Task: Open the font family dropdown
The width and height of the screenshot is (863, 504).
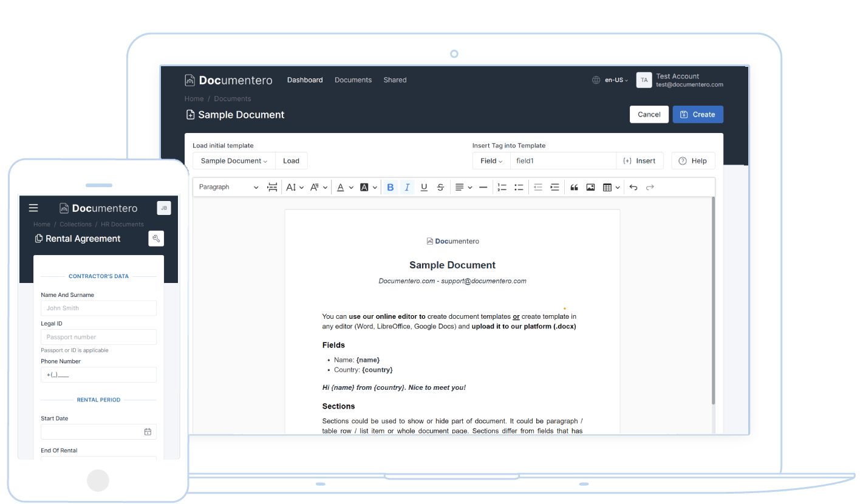Action: [x=319, y=187]
